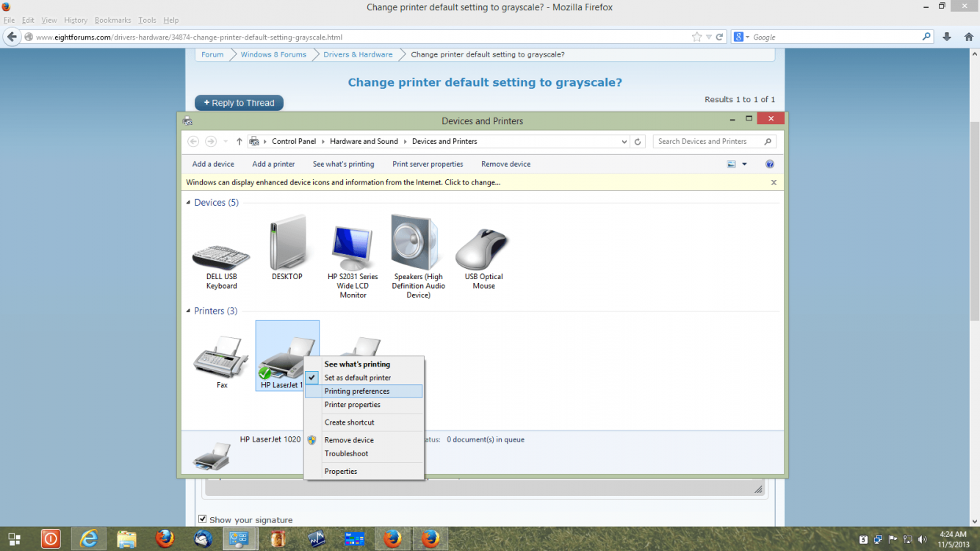Choose Remove device in context menu
Viewport: 980px width, 551px height.
point(364,440)
